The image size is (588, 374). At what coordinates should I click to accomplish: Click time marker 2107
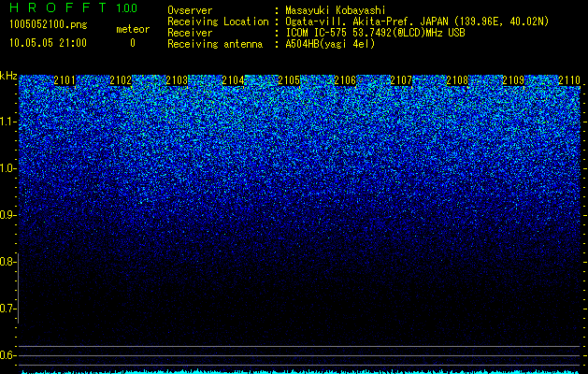point(401,80)
